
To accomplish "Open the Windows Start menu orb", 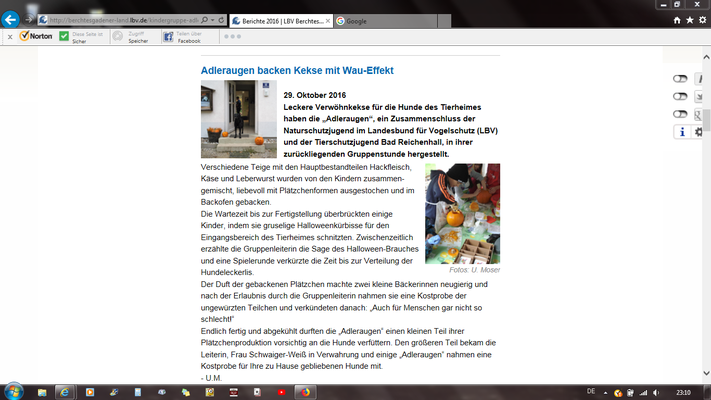I will (14, 391).
